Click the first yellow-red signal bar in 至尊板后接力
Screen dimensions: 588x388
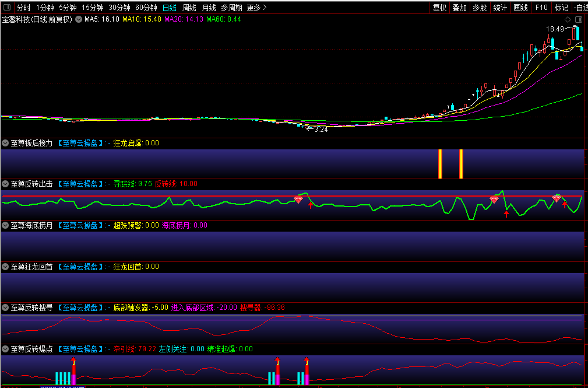click(440, 163)
